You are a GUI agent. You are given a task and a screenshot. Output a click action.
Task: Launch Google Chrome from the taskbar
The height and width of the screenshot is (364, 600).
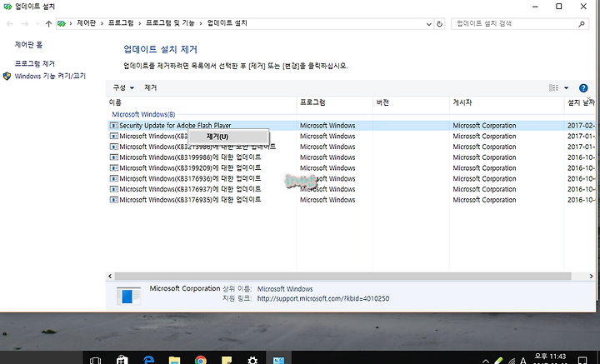(x=201, y=360)
